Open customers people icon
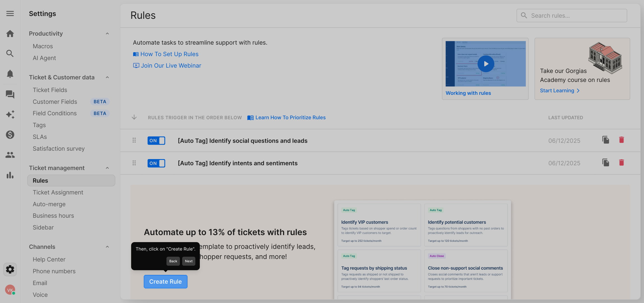The height and width of the screenshot is (303, 644). (x=10, y=155)
